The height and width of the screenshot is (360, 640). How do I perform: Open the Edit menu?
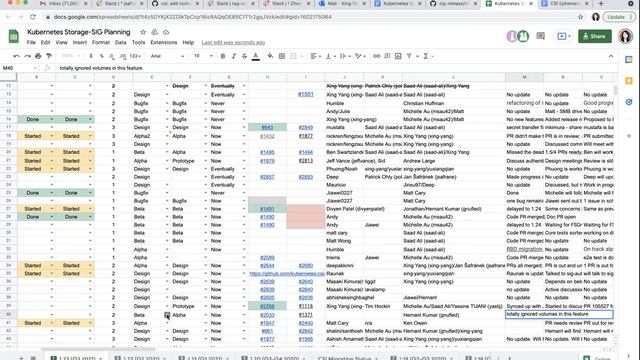45,42
